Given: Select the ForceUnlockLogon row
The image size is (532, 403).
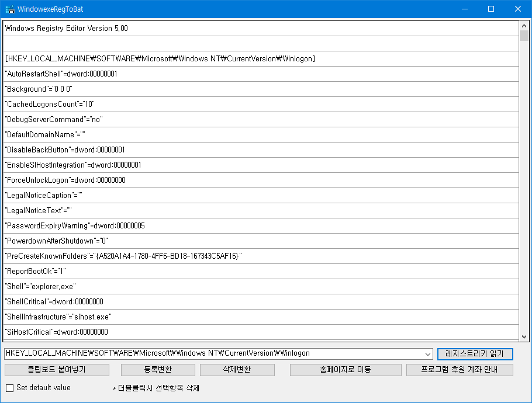Looking at the screenshot, I should 261,180.
